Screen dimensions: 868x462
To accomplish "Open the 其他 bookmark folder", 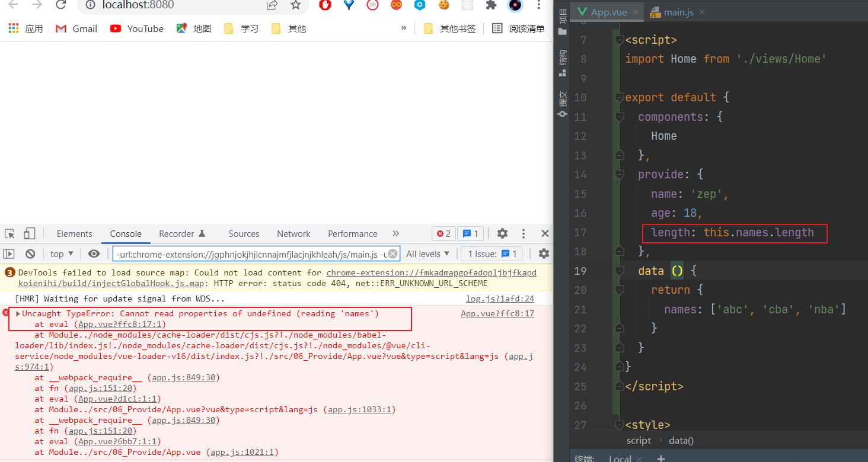I will coord(289,28).
